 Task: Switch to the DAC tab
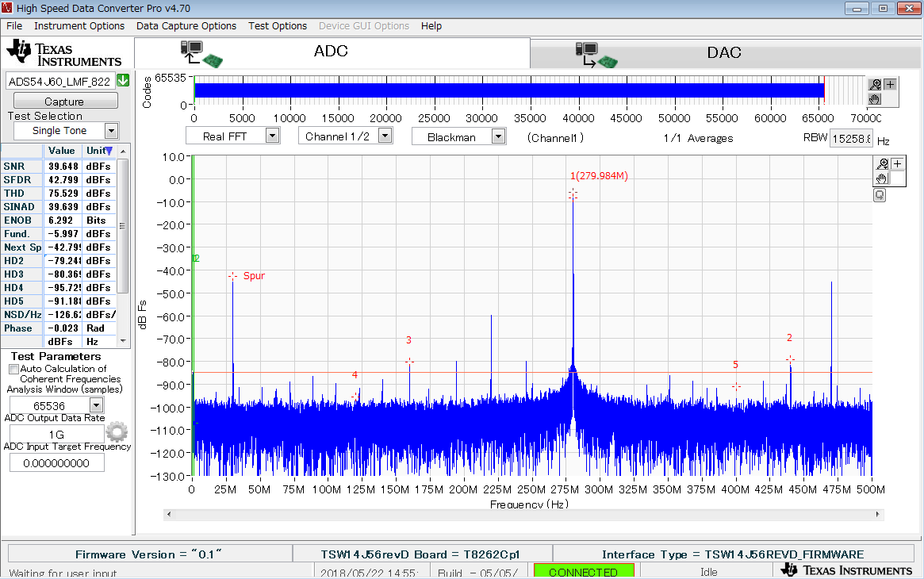coord(726,54)
